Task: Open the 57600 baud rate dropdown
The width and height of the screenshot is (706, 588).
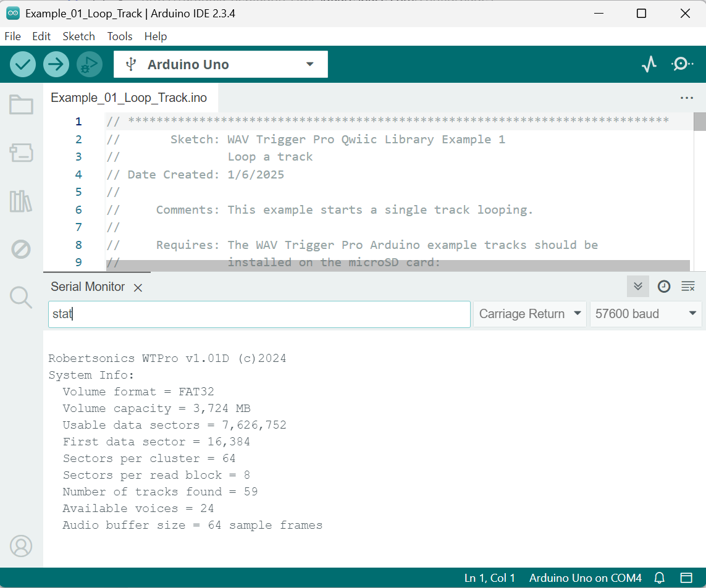Action: [x=645, y=314]
